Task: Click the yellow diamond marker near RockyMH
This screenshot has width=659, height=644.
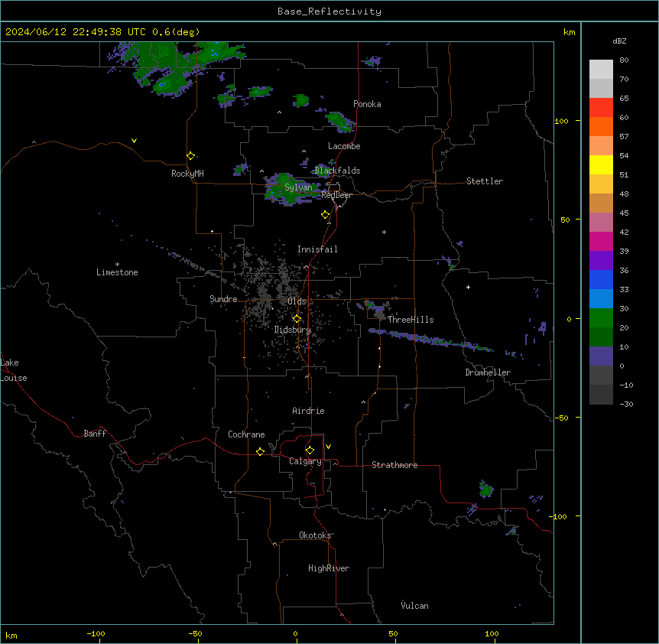Action: point(191,156)
